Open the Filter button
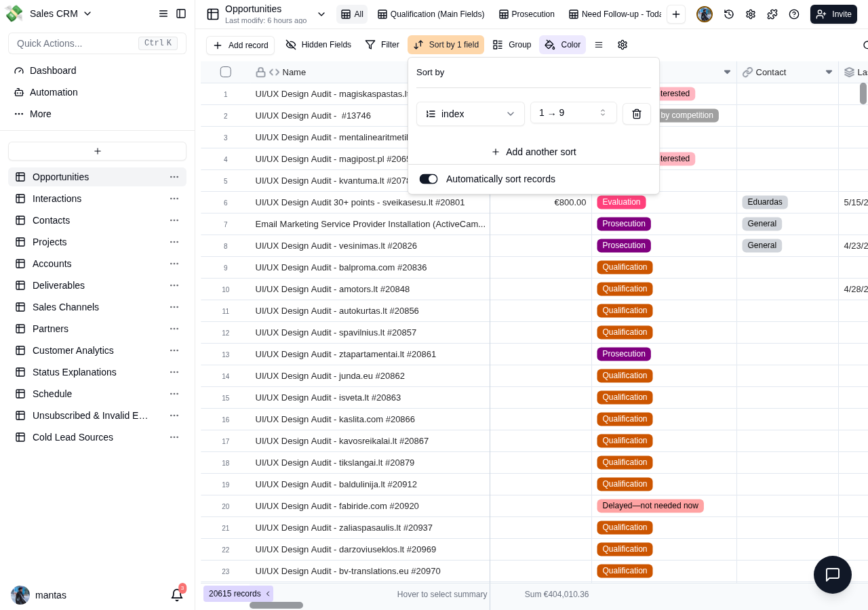This screenshot has width=868, height=610. (382, 45)
